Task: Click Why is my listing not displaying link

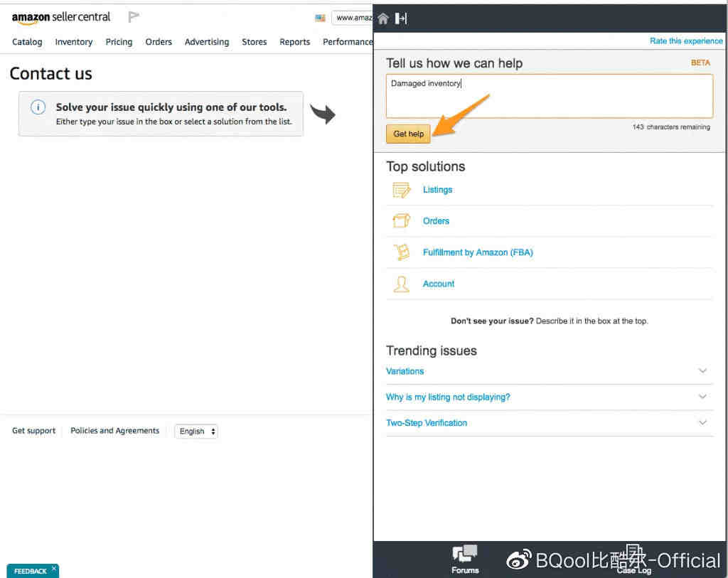Action: pos(448,397)
